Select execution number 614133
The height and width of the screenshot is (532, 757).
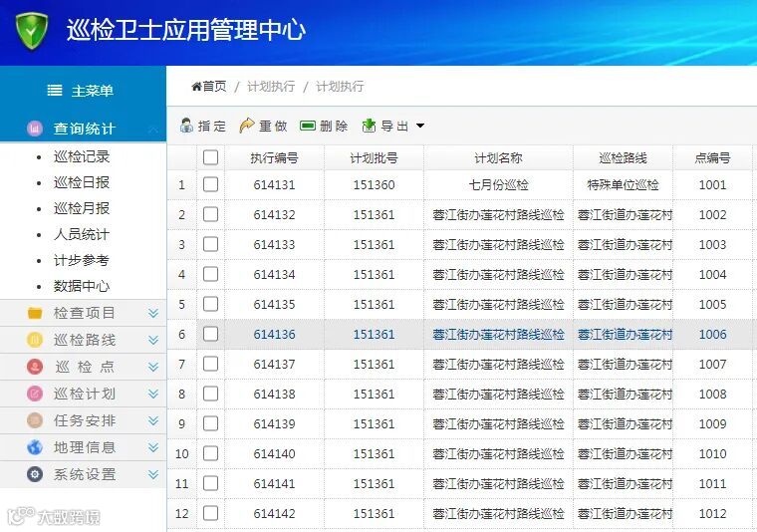click(274, 245)
